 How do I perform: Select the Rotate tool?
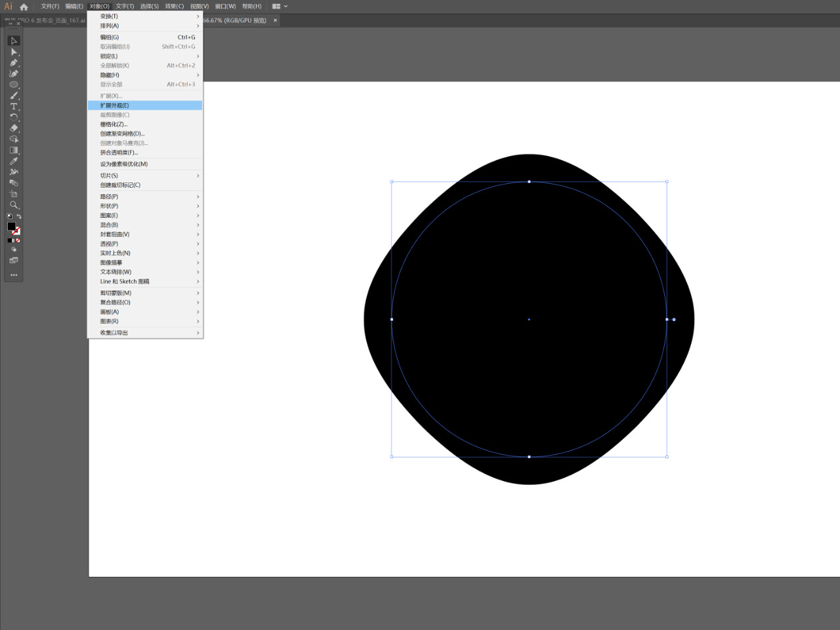[14, 117]
